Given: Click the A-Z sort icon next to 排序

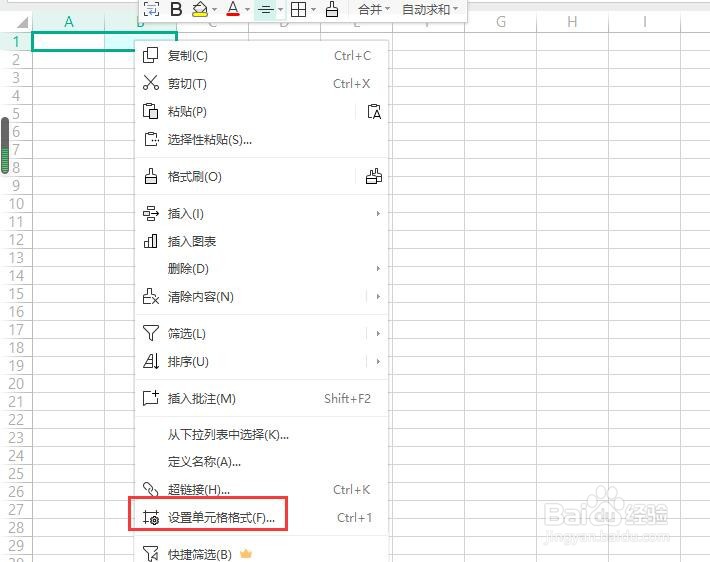Looking at the screenshot, I should [x=151, y=361].
